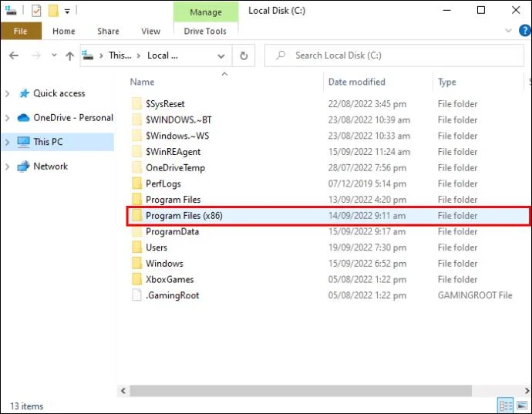
Task: Click the Forward navigation arrow
Action: [36, 56]
